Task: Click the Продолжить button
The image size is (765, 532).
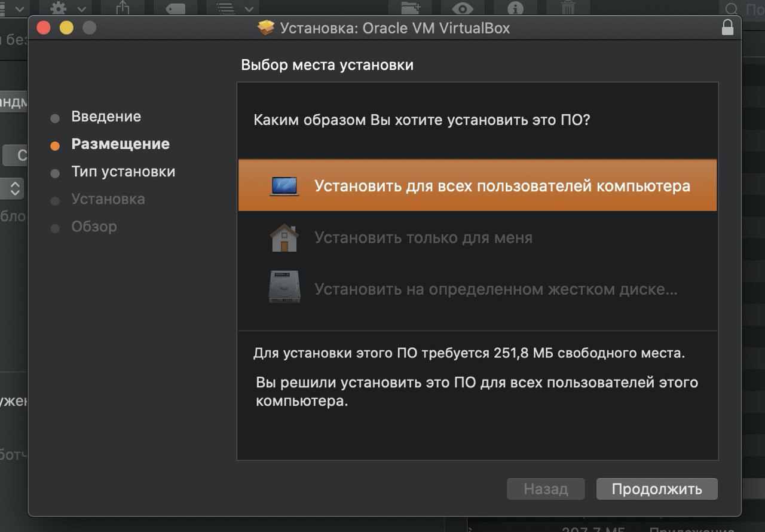Action: tap(657, 489)
